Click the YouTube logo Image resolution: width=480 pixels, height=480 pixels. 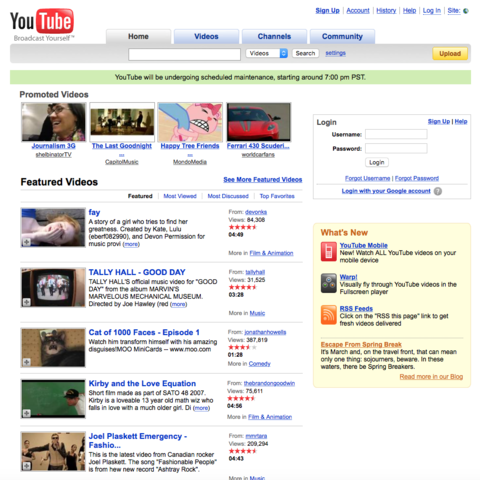[42, 21]
